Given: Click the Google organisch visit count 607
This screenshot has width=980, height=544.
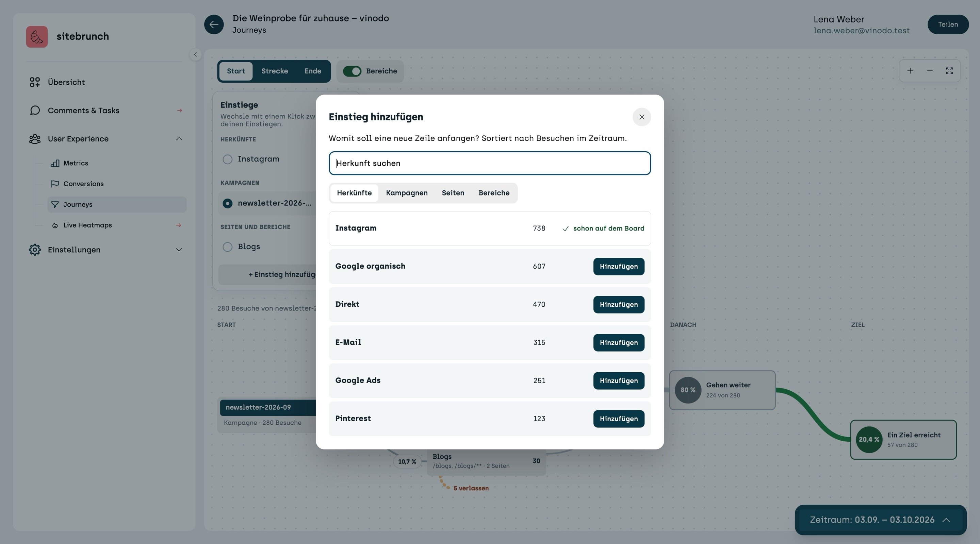Looking at the screenshot, I should [539, 267].
